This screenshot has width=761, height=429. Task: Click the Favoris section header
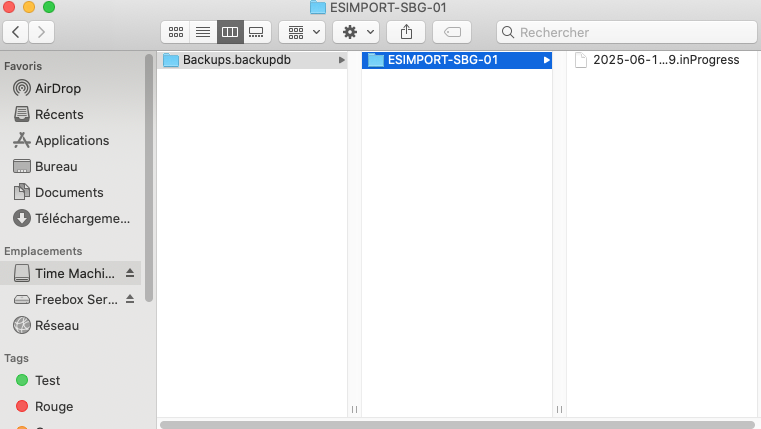(x=23, y=66)
